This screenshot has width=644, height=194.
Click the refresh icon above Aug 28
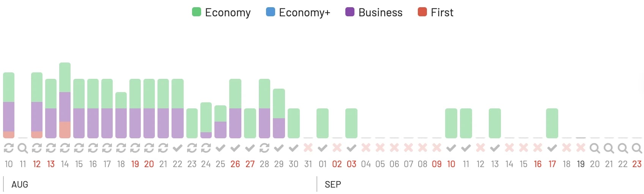265,148
